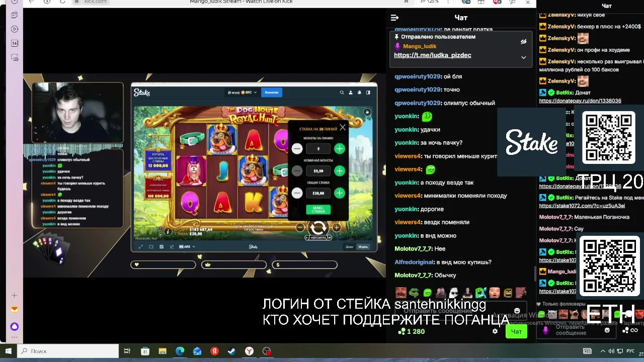
Task: Decrease coins per line with minus
Action: click(297, 149)
